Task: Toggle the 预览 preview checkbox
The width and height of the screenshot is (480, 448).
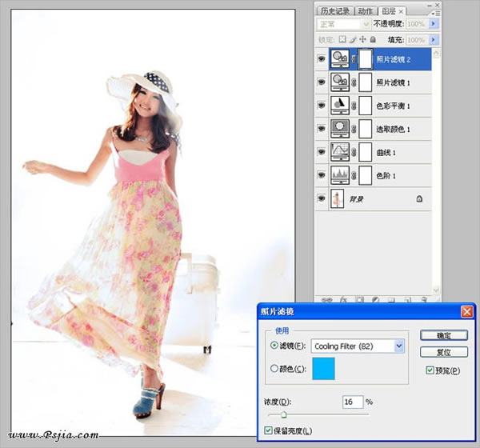Action: [430, 370]
